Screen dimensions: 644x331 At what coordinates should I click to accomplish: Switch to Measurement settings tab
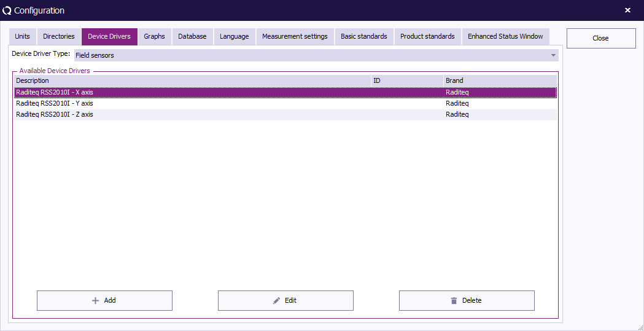[295, 37]
